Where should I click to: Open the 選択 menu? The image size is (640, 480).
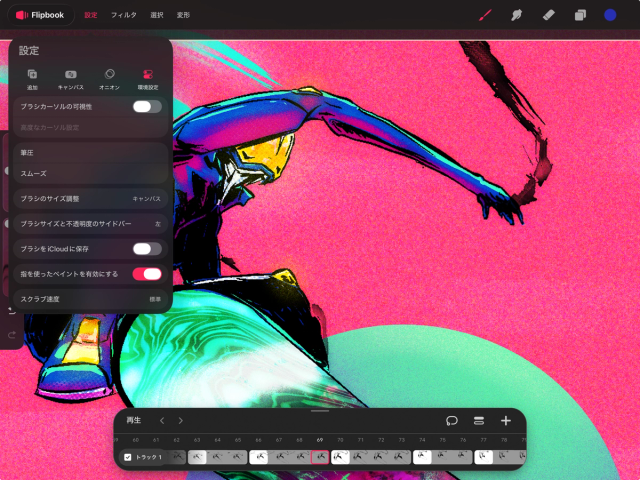(157, 15)
